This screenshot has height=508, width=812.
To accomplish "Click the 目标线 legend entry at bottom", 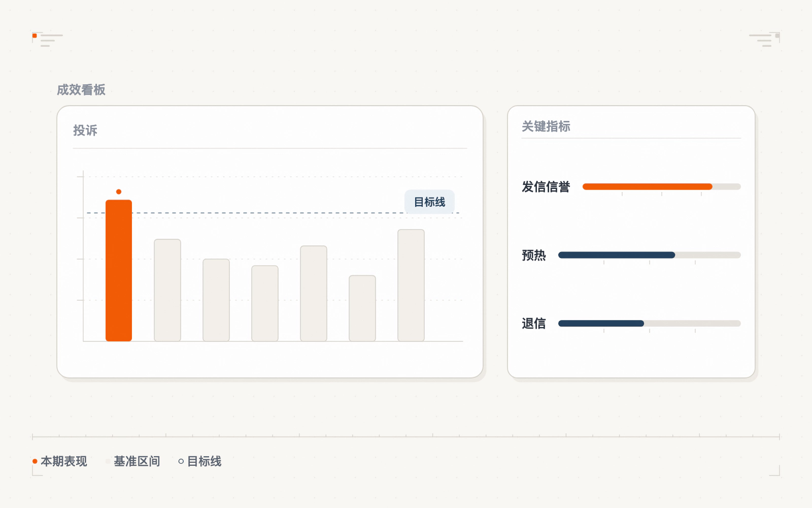I will pos(200,461).
